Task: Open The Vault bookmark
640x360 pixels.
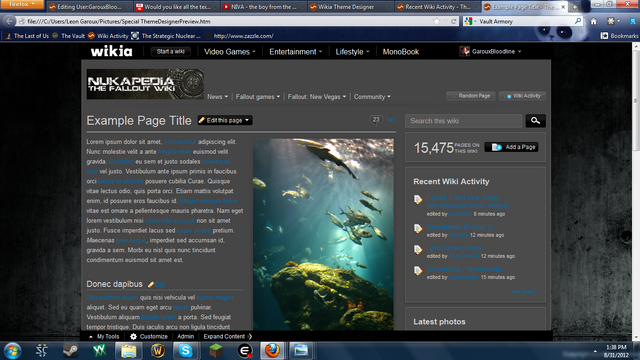Action: (69, 36)
